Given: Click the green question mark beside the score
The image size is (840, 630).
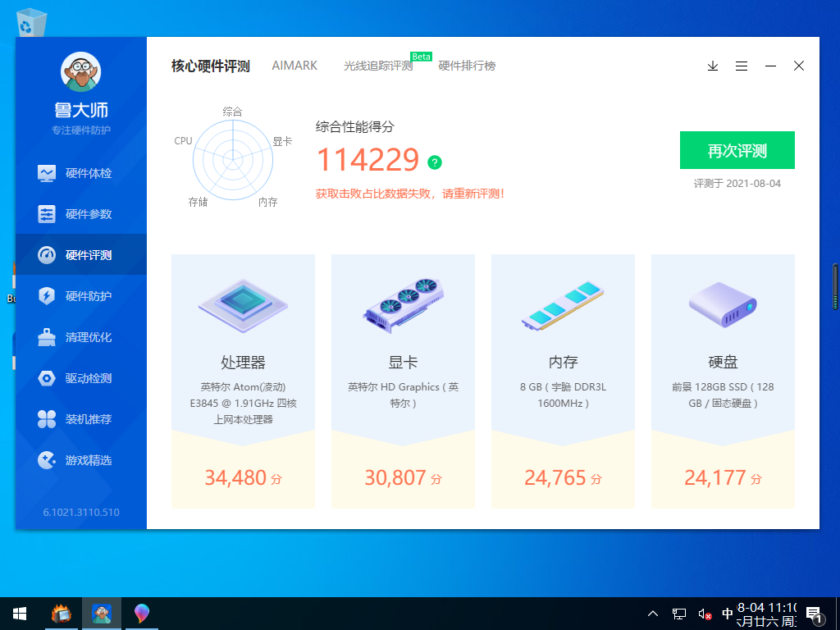Looking at the screenshot, I should pyautogui.click(x=434, y=162).
